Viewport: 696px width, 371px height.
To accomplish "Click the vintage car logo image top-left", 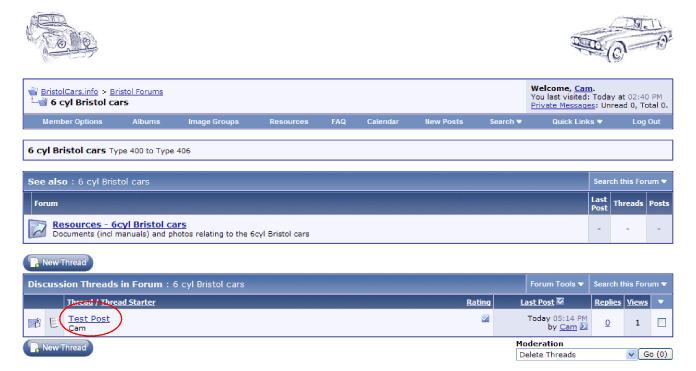I will click(62, 37).
